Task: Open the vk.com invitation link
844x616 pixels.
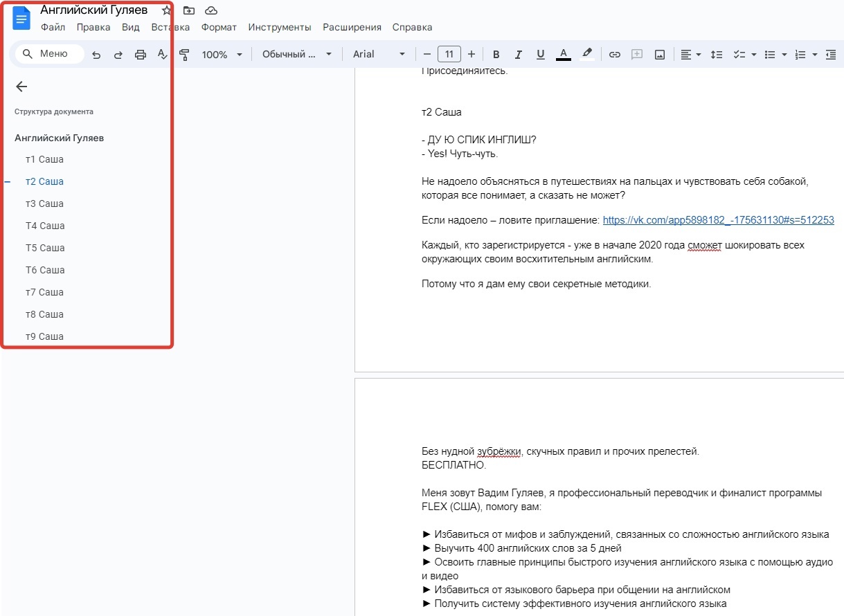Action: 717,220
